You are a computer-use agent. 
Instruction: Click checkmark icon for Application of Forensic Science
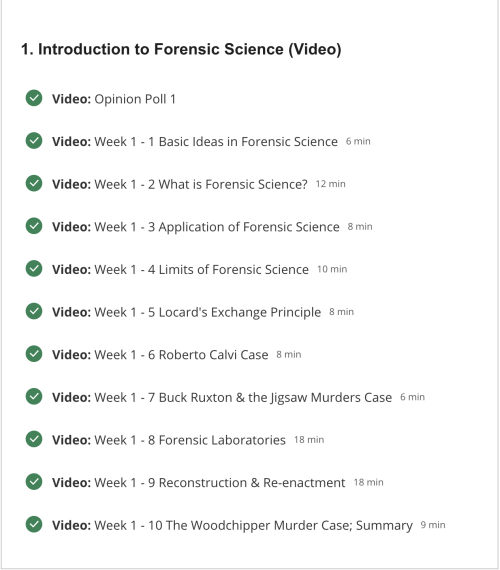34,226
